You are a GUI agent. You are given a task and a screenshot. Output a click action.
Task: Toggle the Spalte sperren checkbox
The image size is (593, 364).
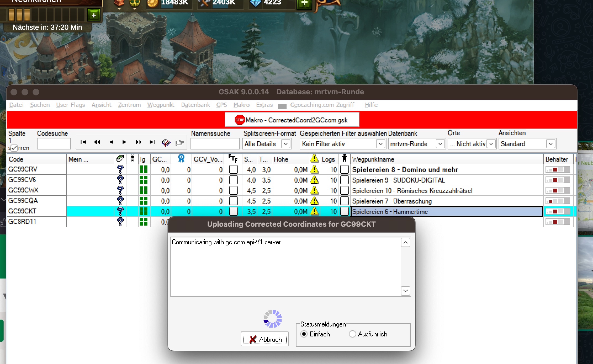click(x=14, y=148)
